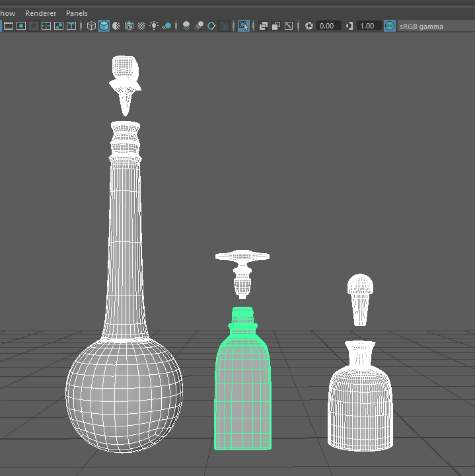Screen dimensions: 475x476
Task: Open the Panels menu
Action: pyautogui.click(x=77, y=13)
